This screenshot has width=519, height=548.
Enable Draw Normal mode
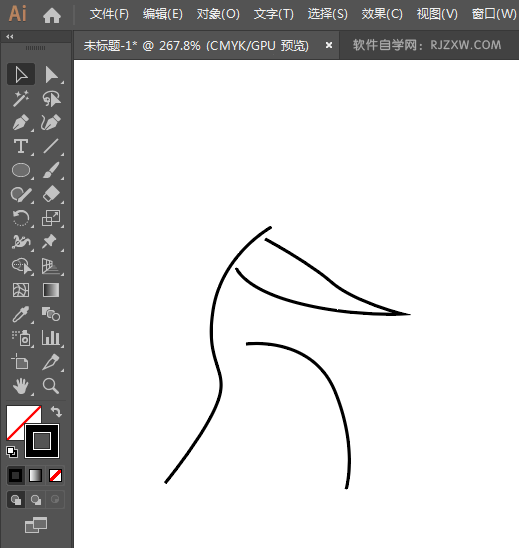pyautogui.click(x=16, y=500)
